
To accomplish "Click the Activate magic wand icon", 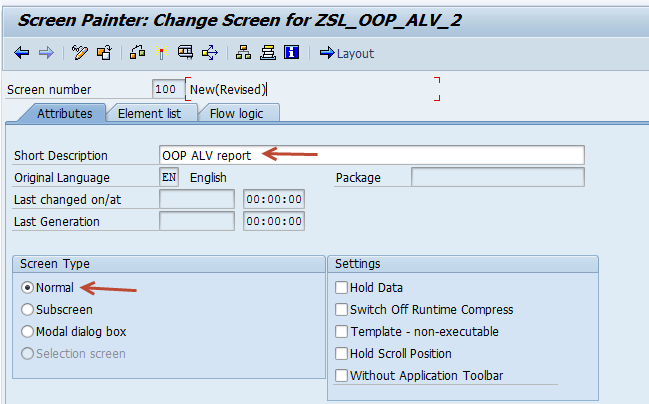I will (161, 53).
